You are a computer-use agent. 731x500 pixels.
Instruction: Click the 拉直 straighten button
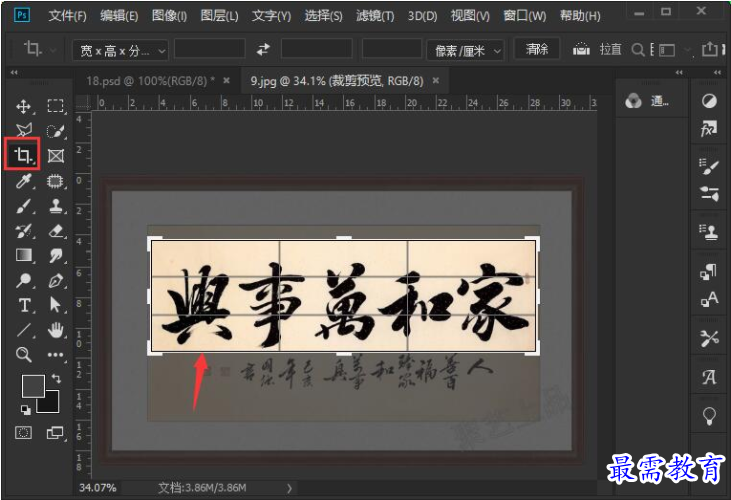(598, 49)
